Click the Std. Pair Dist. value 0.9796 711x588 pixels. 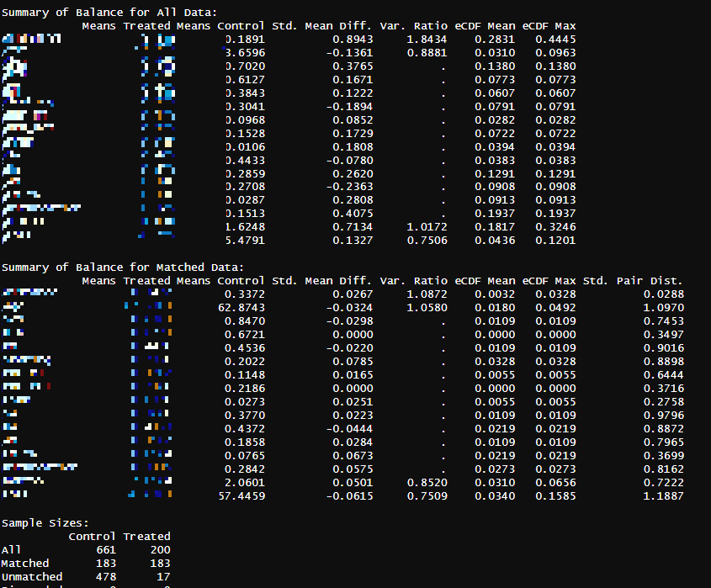(x=663, y=416)
